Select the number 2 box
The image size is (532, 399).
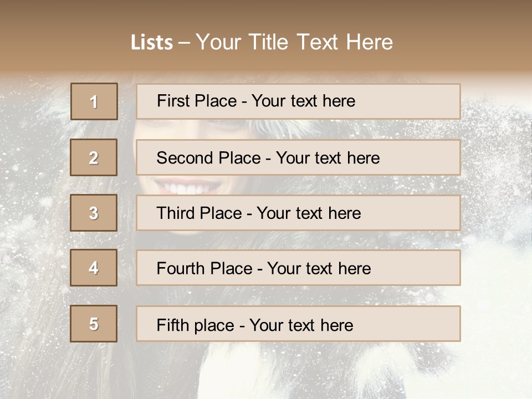point(94,157)
